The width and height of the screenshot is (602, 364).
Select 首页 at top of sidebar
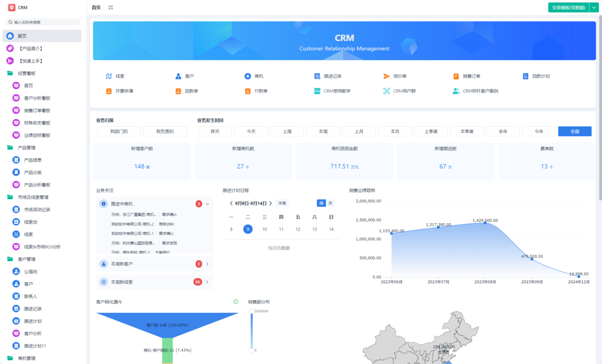click(x=42, y=36)
